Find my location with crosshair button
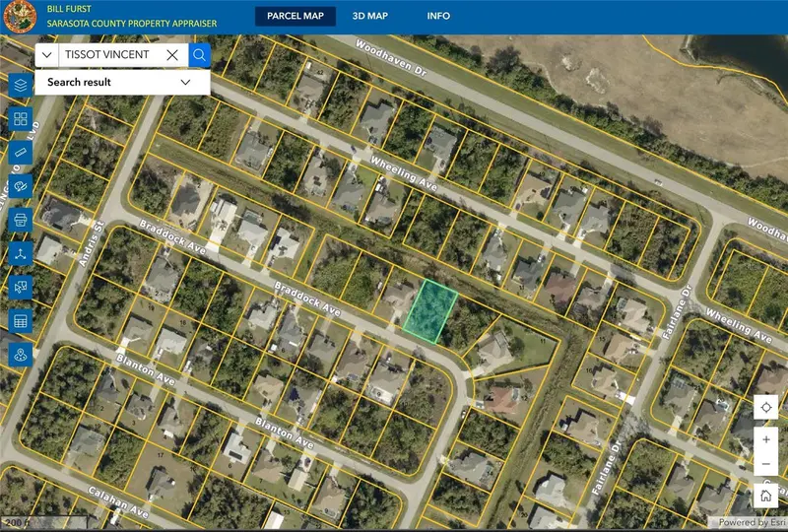The height and width of the screenshot is (532, 788). pos(766,407)
